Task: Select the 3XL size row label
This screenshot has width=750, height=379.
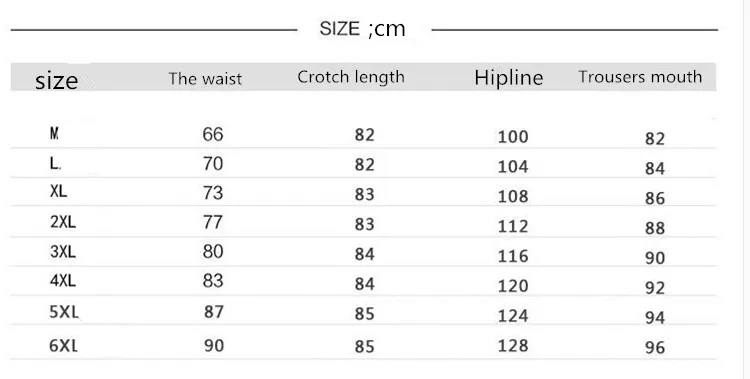Action: point(63,251)
